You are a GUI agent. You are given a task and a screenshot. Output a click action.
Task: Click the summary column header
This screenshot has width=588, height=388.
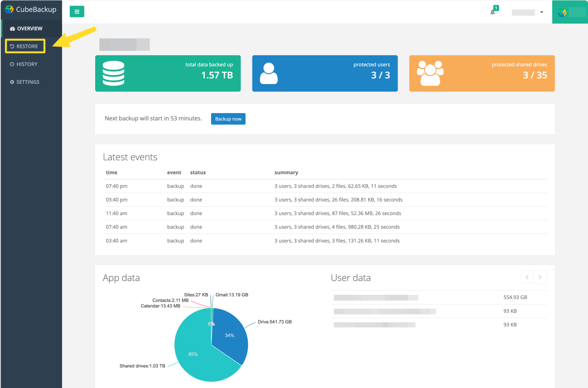tap(286, 173)
